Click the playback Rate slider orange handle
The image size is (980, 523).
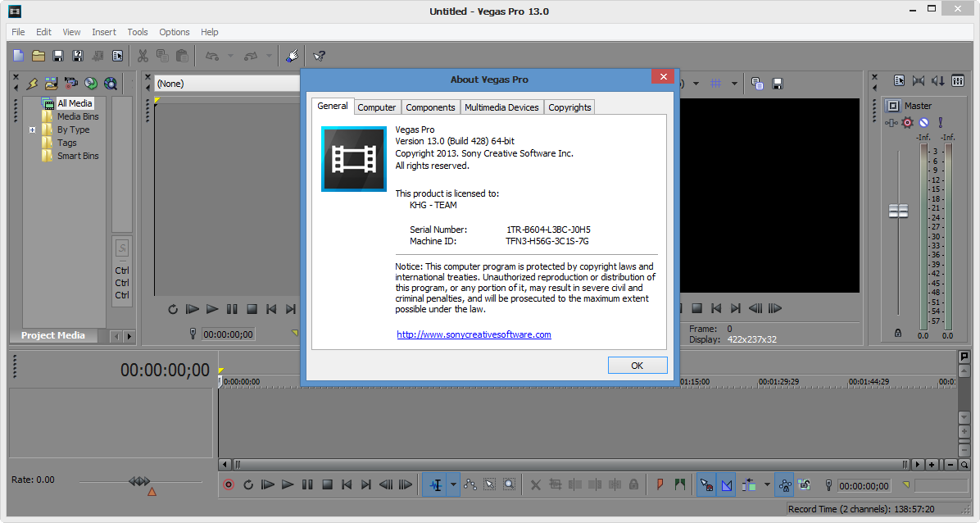(x=152, y=492)
